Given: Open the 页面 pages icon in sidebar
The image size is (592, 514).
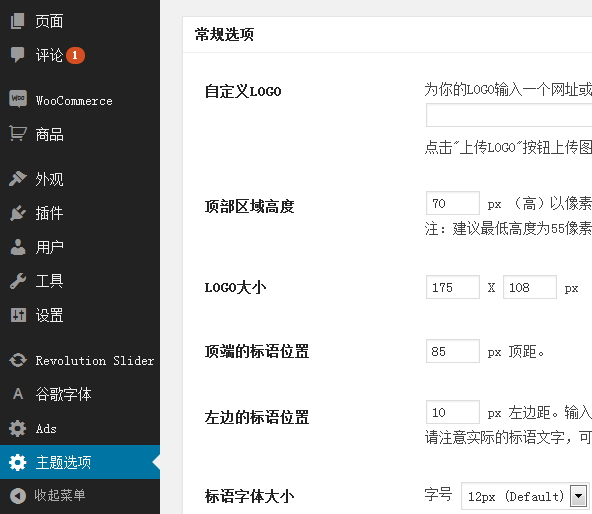Looking at the screenshot, I should [x=17, y=21].
